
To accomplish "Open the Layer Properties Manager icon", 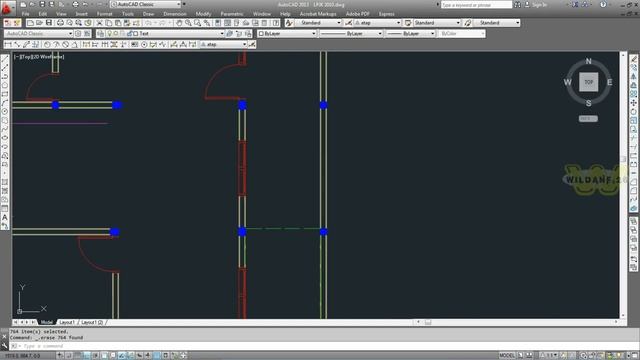I will (101, 33).
